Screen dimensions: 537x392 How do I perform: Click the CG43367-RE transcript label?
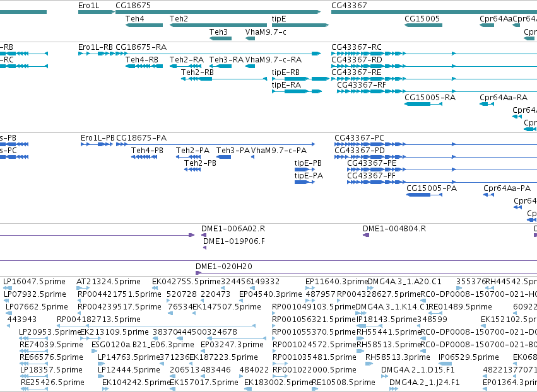356,72
